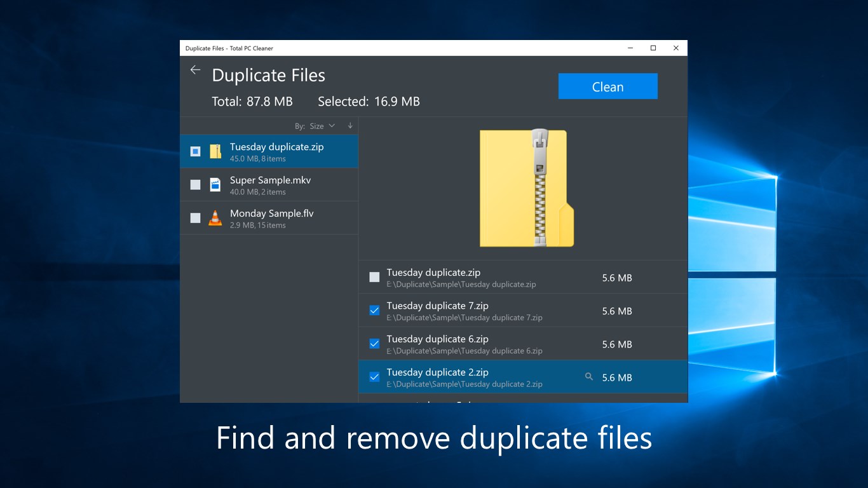Click the VLC cone icon for Monday Sample.flv
Viewport: 868px width, 488px height.
[x=215, y=218]
